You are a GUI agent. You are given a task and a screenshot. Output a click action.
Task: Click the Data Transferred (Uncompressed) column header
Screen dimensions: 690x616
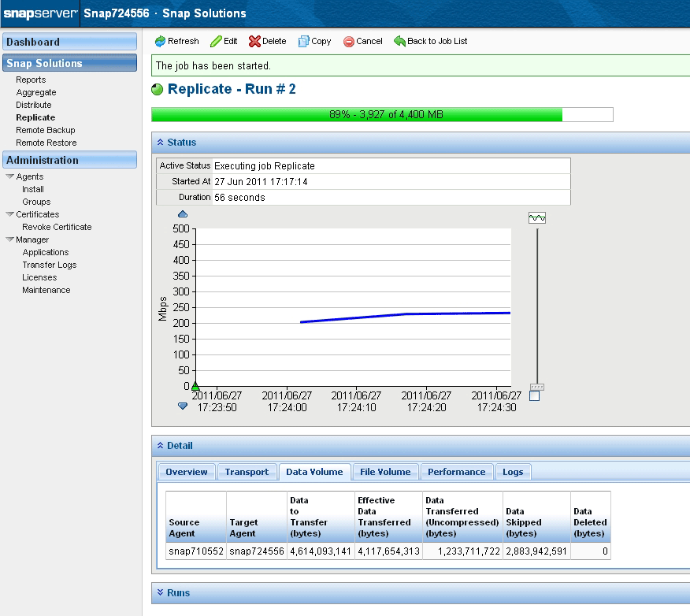[x=462, y=517]
